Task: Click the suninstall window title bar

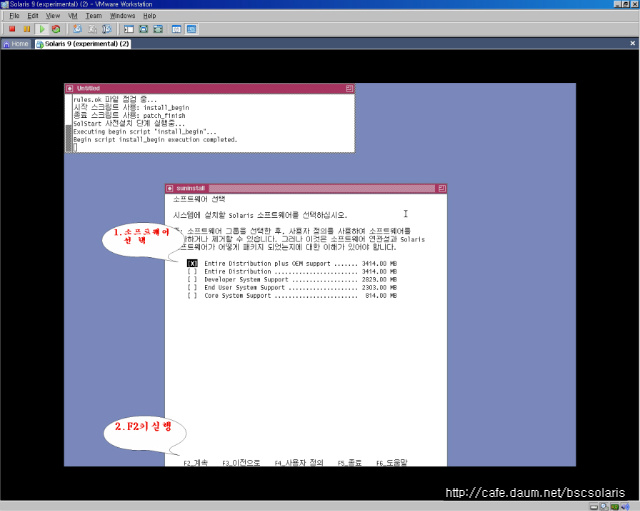Action: click(305, 189)
